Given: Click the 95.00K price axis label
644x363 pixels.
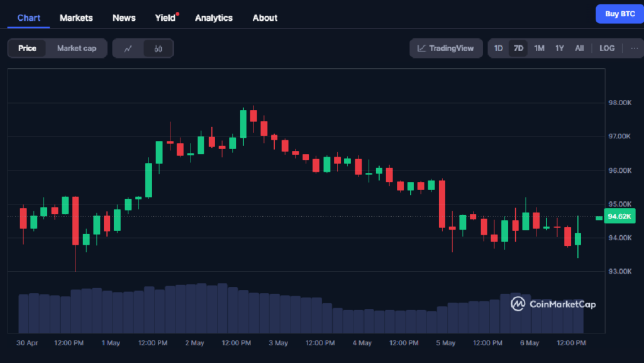Looking at the screenshot, I should point(619,204).
